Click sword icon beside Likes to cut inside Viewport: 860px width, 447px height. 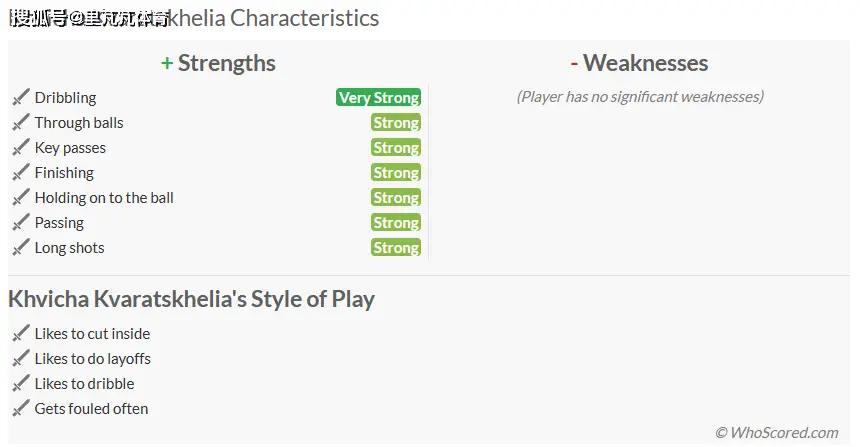click(x=20, y=333)
